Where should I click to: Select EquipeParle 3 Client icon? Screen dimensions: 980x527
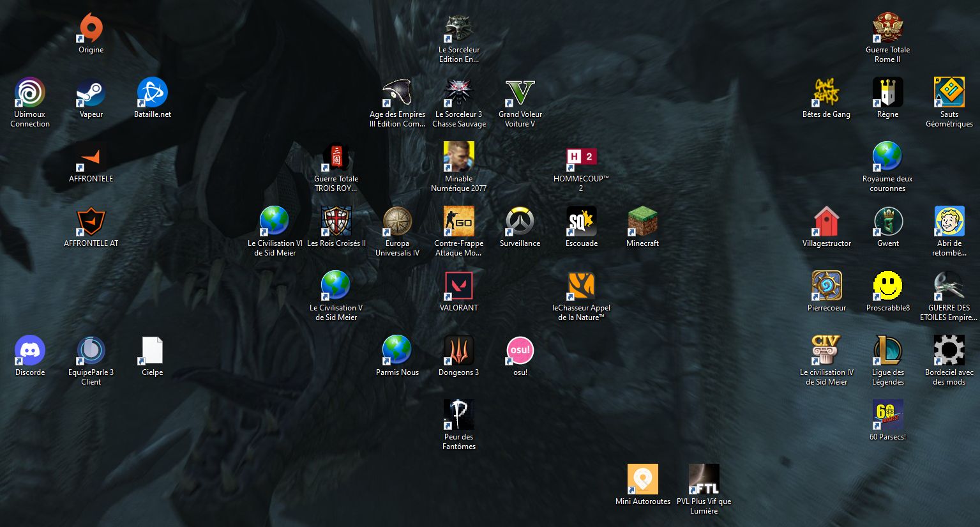(x=91, y=351)
